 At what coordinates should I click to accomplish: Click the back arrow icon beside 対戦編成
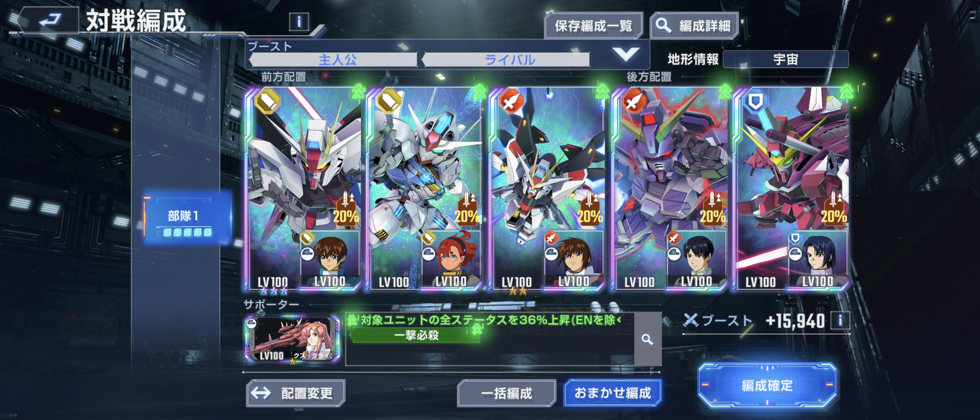coord(50,19)
